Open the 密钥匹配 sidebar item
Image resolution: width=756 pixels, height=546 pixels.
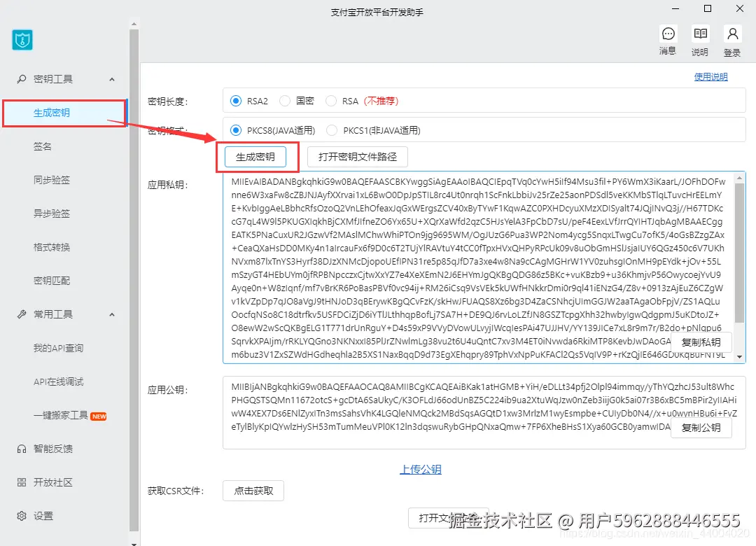52,281
